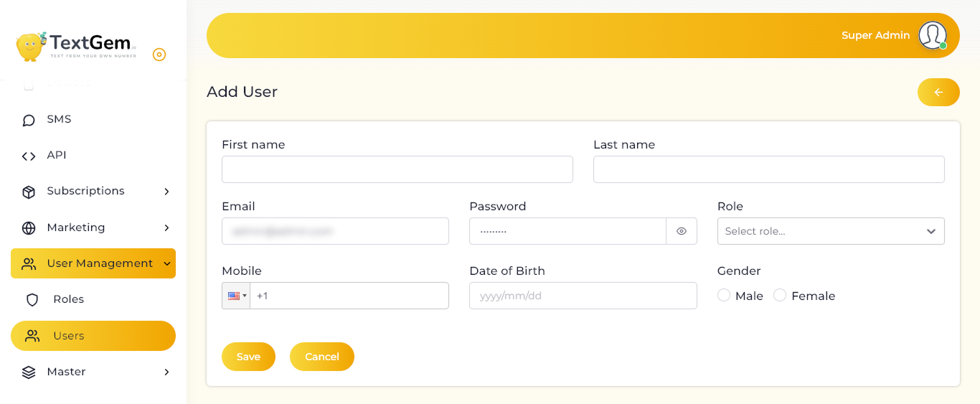Open the mobile country flag selector
This screenshot has width=980, height=404.
pos(236,296)
